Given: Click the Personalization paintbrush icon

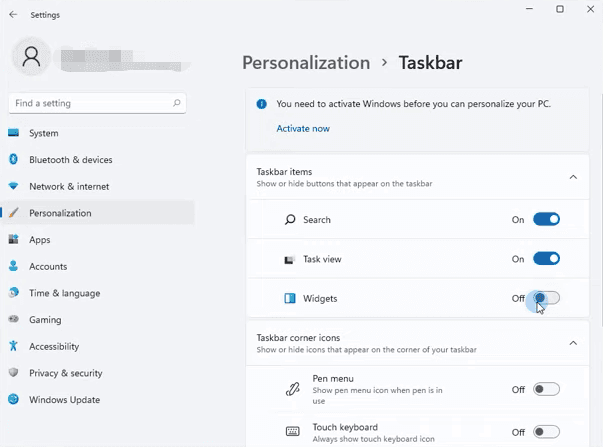Looking at the screenshot, I should pos(13,213).
